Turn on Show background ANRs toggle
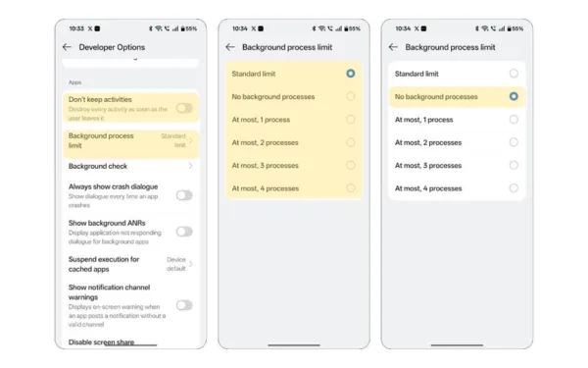This screenshot has height=368, width=588. [x=184, y=232]
